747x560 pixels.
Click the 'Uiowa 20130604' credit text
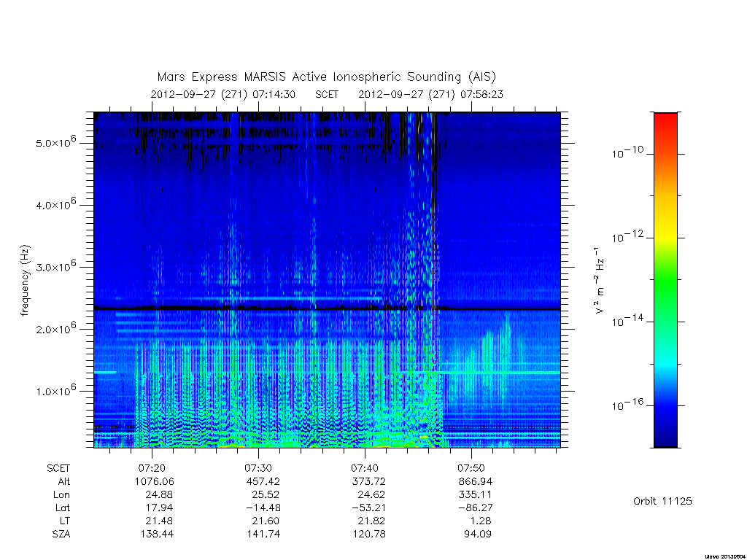click(x=725, y=556)
